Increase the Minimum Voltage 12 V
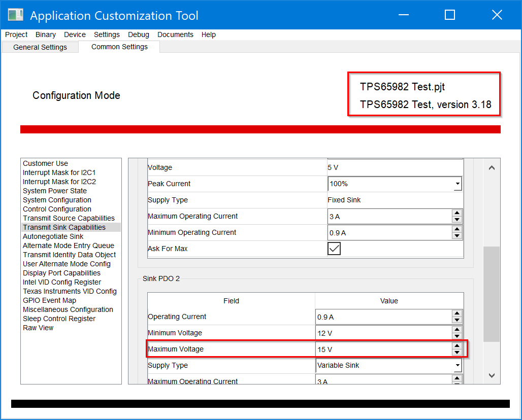The width and height of the screenshot is (522, 420). point(457,330)
